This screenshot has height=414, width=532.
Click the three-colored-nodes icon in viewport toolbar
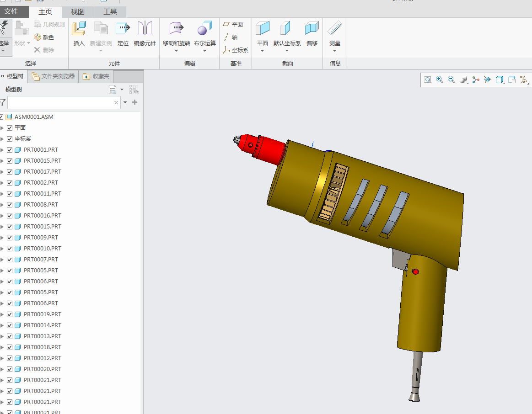tap(476, 80)
